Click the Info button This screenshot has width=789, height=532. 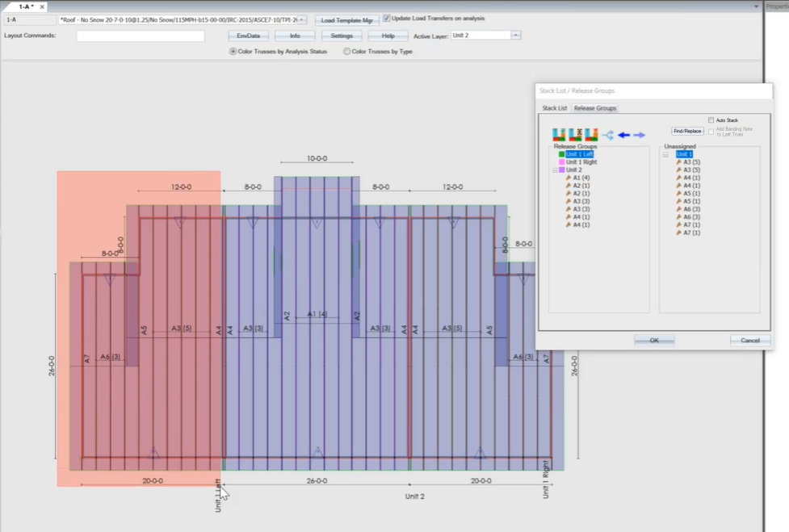[295, 36]
